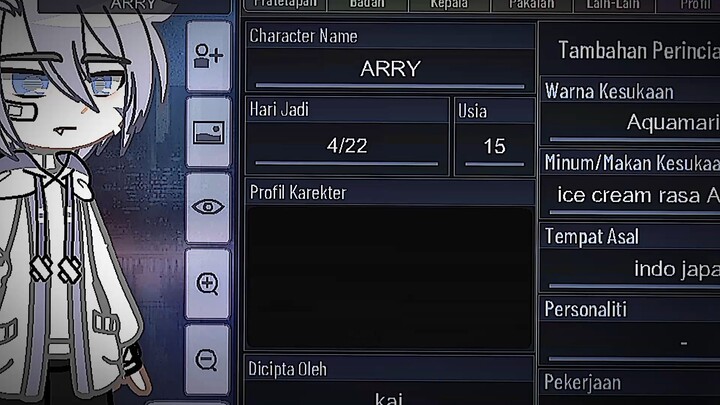Click the add character icon button
Screen dimensions: 720x405
[208, 56]
